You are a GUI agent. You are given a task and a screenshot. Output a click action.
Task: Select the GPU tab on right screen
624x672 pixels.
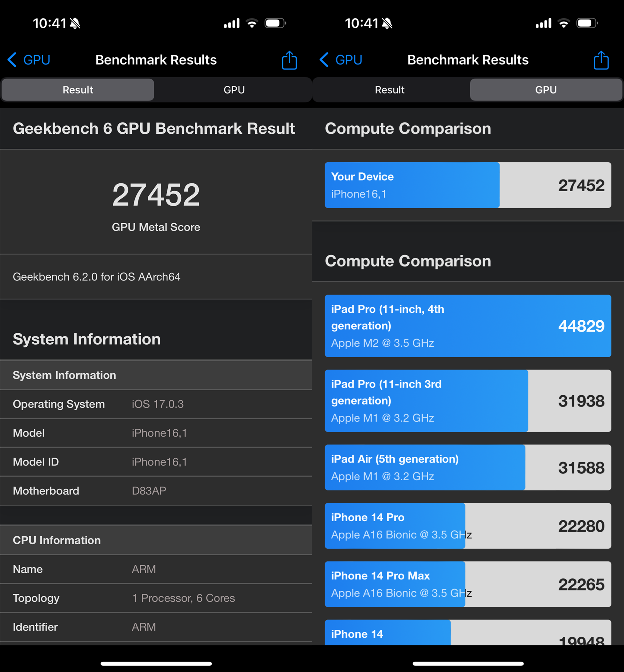pyautogui.click(x=546, y=90)
